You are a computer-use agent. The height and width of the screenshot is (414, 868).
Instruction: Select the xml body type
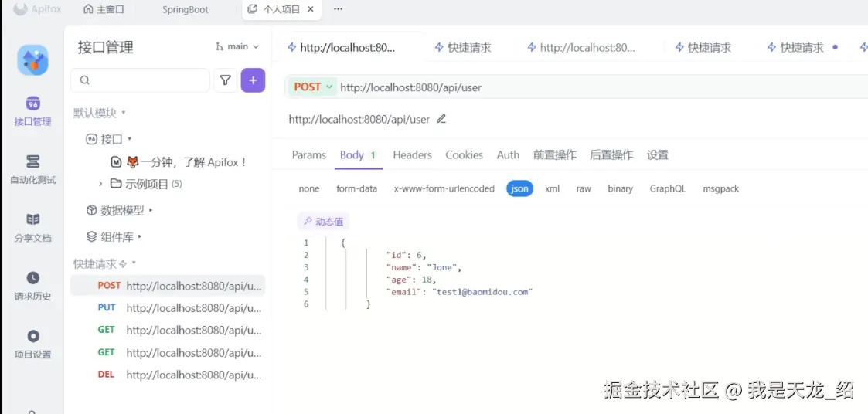point(553,188)
